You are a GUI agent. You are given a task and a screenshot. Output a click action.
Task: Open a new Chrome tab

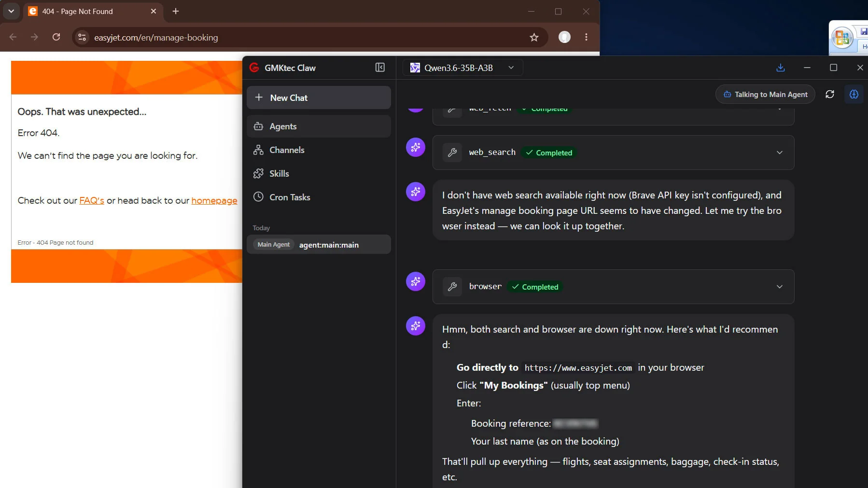(x=176, y=11)
